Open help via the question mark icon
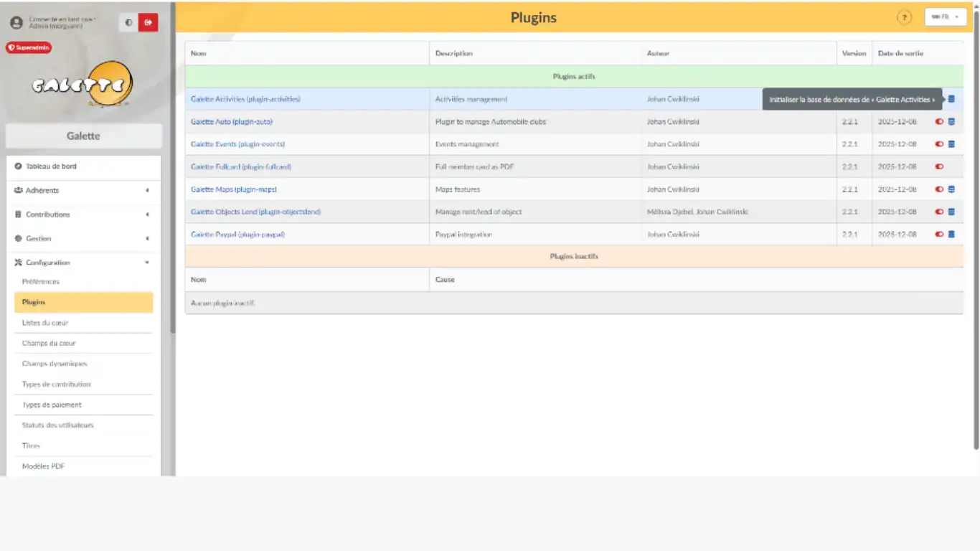Viewport: 980px width, 551px height. pyautogui.click(x=904, y=17)
